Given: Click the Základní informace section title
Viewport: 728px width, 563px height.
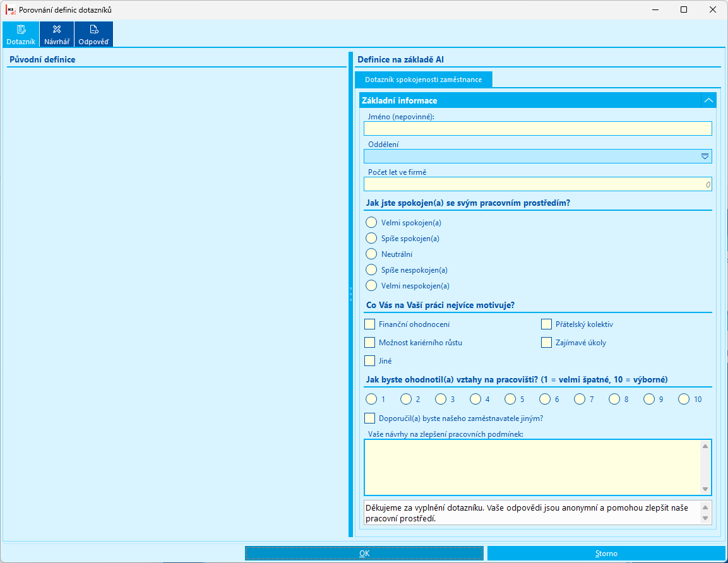Looking at the screenshot, I should [399, 100].
